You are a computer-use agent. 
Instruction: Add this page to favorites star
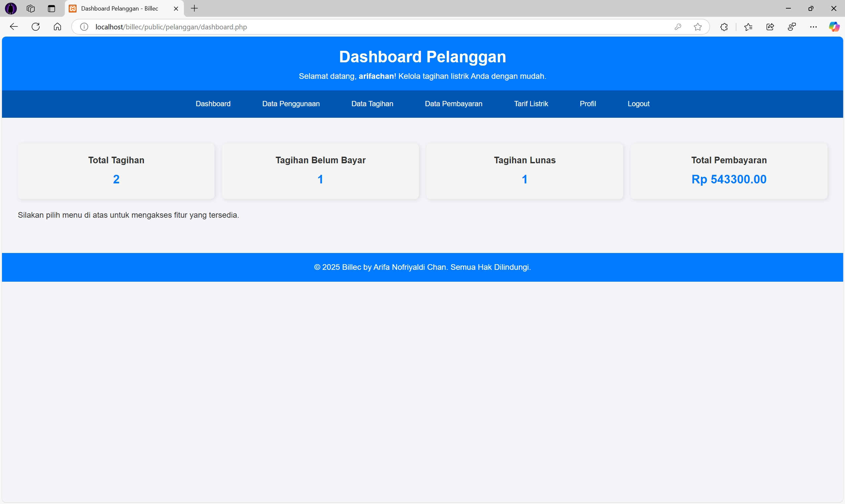point(698,27)
